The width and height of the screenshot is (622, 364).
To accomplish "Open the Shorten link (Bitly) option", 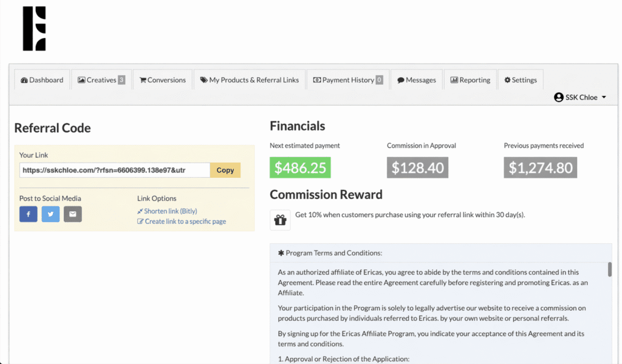I will click(170, 211).
